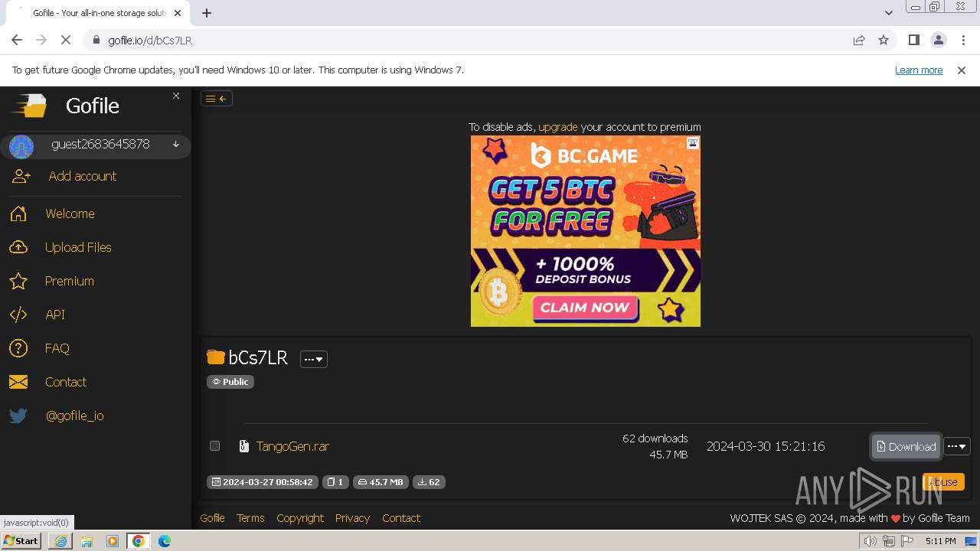Open the guest2683645878 account avatar

pos(21,145)
